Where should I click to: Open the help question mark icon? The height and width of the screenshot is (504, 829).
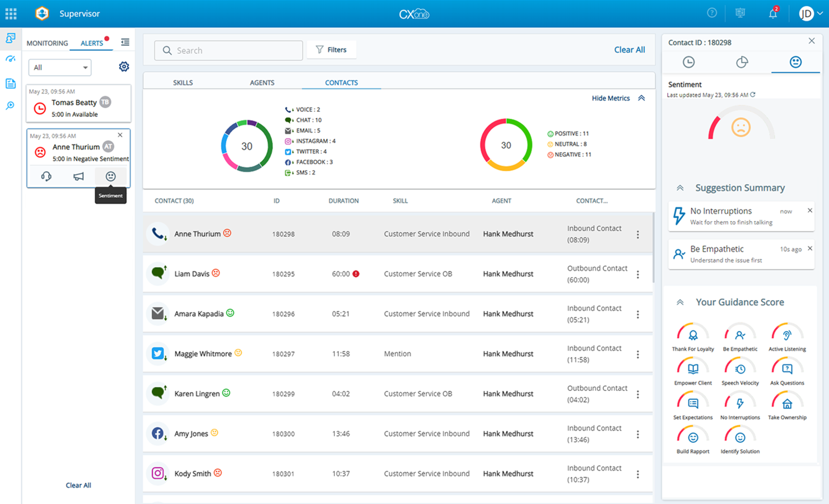[712, 13]
